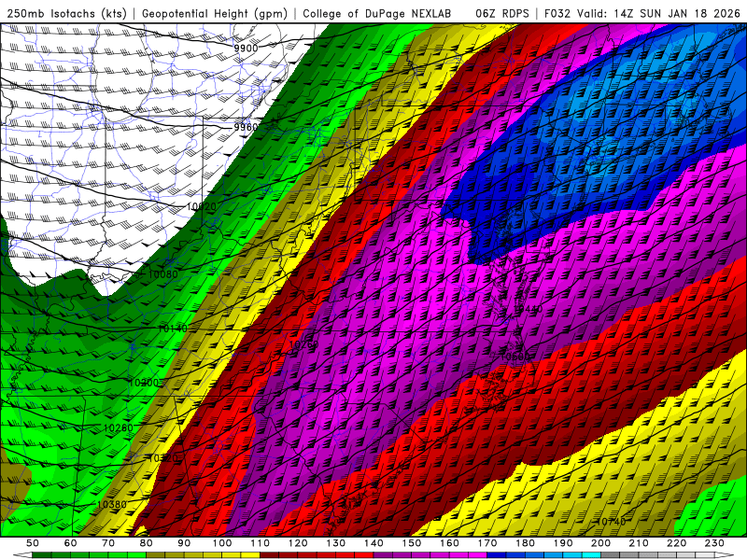Click the 210 value on the color scale
The image size is (747, 560).
point(639,543)
